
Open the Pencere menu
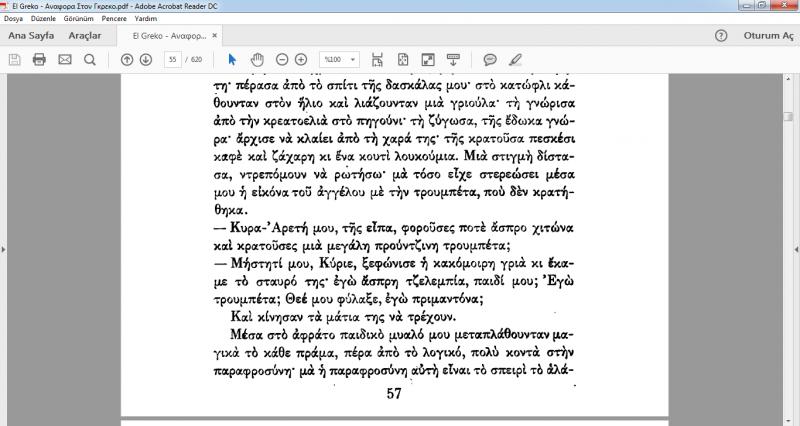(114, 18)
